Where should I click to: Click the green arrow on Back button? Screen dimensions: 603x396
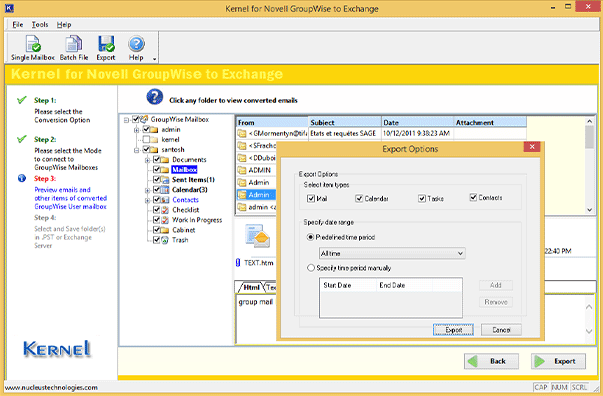(473, 361)
